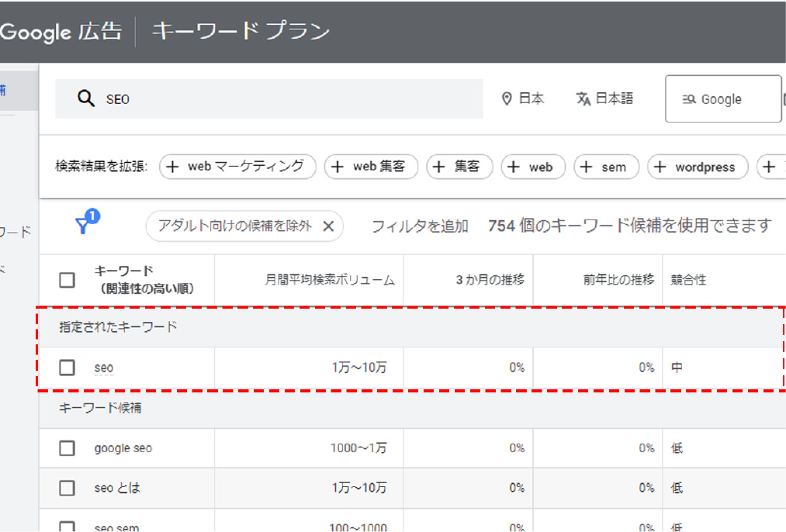The width and height of the screenshot is (786, 532).
Task: Click the seo とは keyword text
Action: [x=117, y=488]
